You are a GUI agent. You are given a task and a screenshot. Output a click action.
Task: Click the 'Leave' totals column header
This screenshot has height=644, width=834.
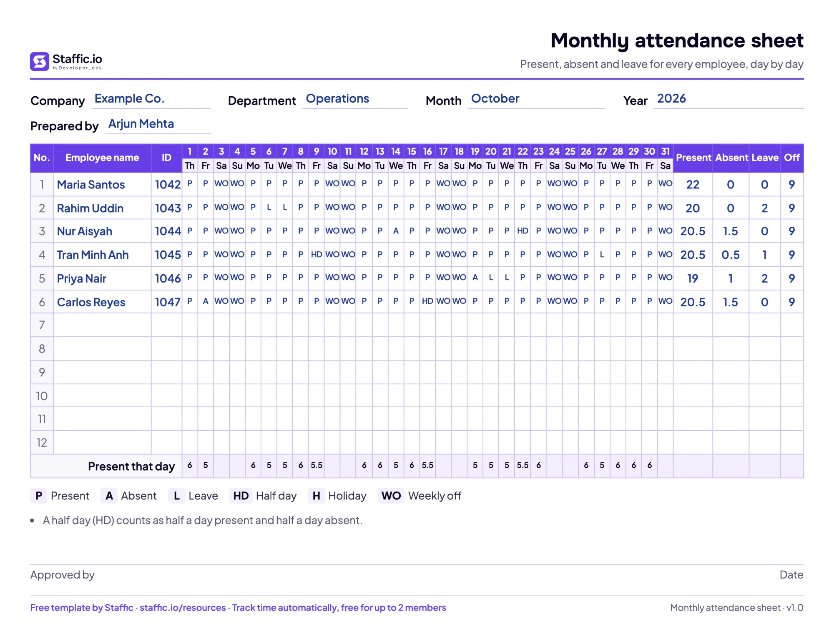[765, 158]
